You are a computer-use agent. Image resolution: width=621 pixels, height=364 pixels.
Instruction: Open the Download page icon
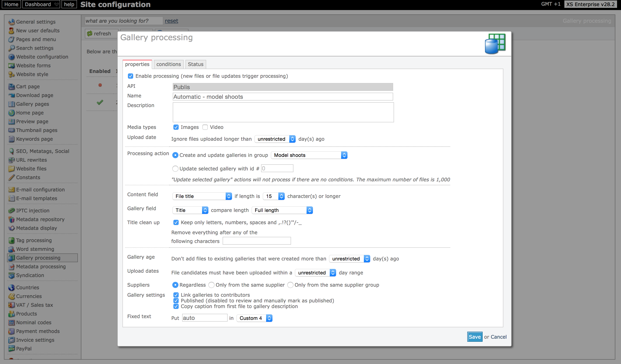[11, 95]
